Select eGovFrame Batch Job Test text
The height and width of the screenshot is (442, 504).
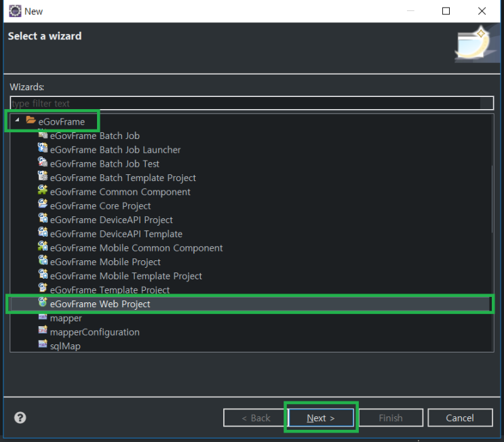point(104,164)
